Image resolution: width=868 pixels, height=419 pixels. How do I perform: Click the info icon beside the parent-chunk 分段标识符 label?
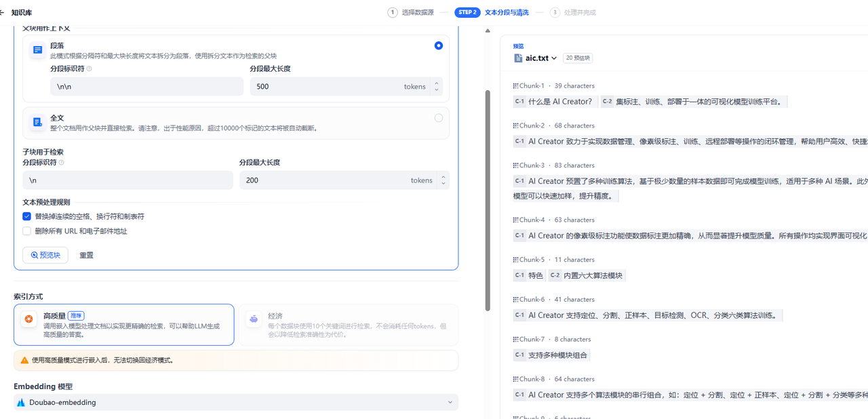(90, 69)
